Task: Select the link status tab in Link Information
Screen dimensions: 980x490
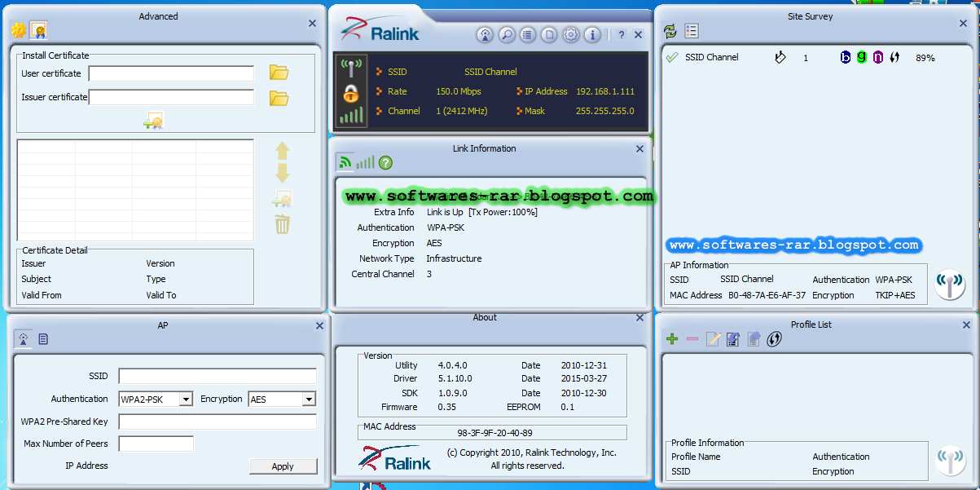Action: coord(345,162)
